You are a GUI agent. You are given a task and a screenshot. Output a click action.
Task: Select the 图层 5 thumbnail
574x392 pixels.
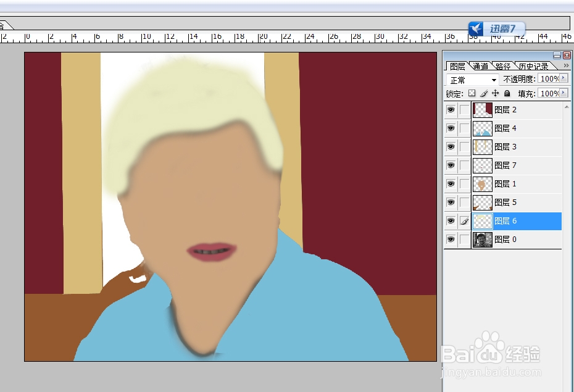[x=483, y=202]
